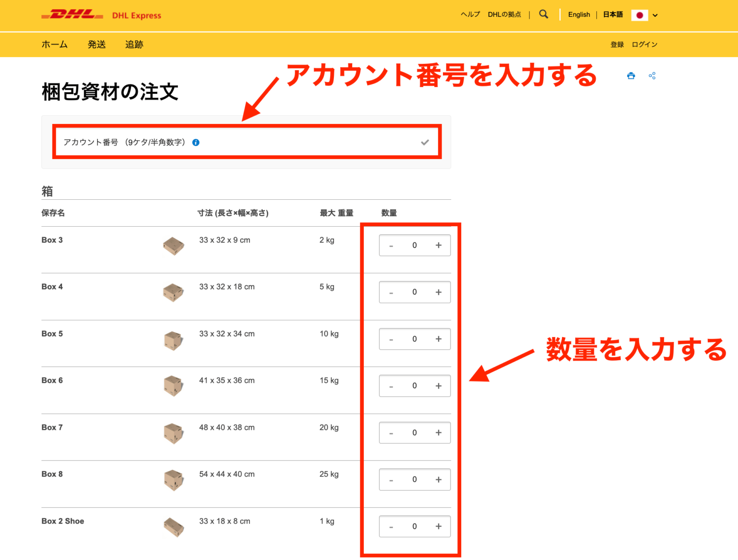Select the Japan flag icon
This screenshot has height=560, width=738.
tap(640, 15)
